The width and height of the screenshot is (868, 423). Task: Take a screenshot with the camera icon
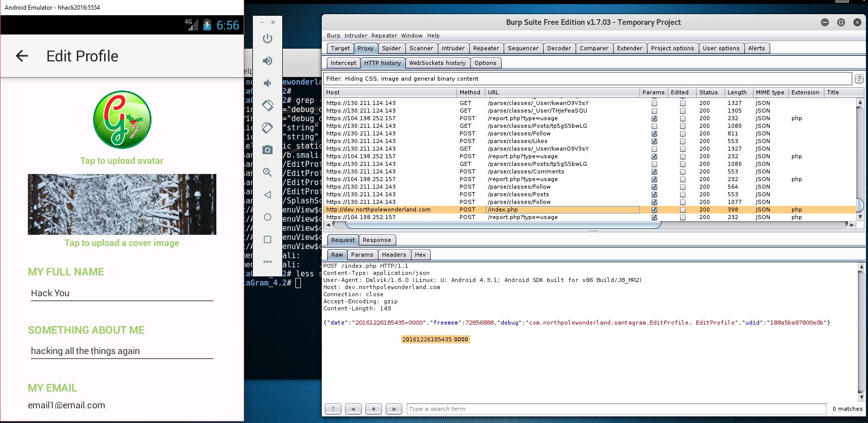(x=268, y=150)
